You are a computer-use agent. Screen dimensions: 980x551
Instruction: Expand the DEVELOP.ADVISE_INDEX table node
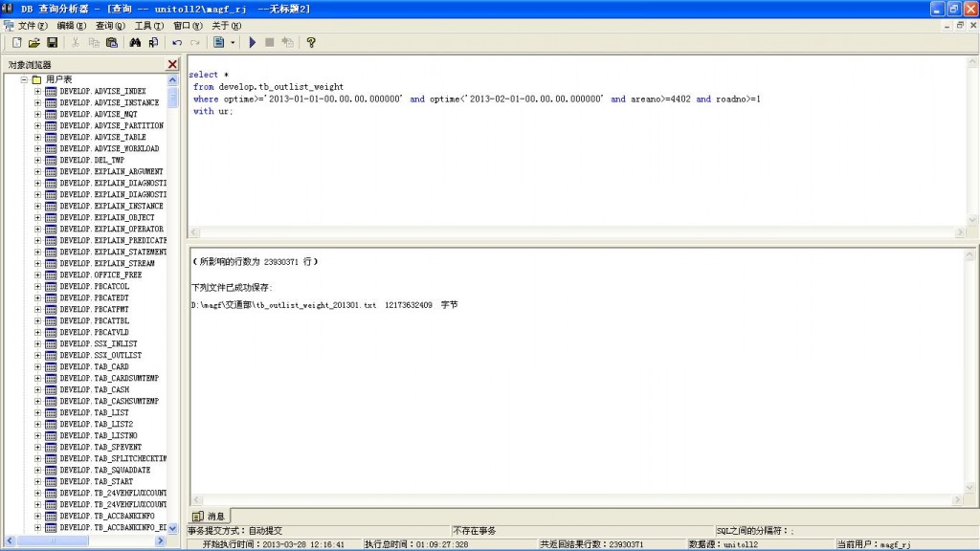tap(37, 91)
